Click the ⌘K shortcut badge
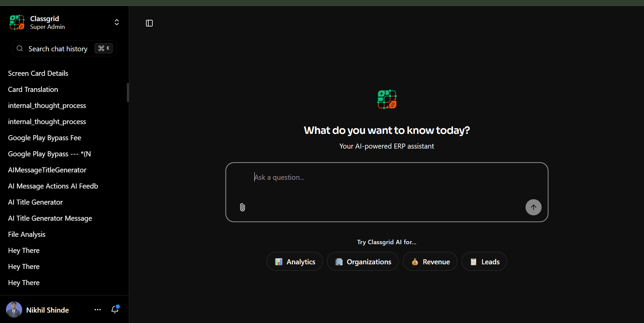The width and height of the screenshot is (644, 323). 104,49
